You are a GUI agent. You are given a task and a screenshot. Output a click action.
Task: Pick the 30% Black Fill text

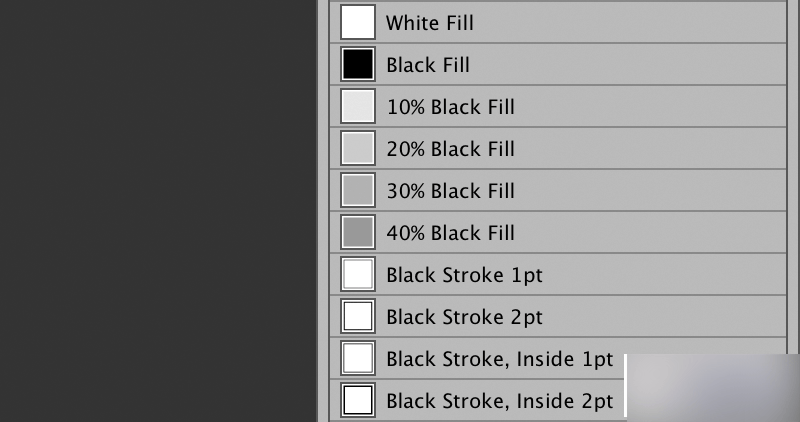(451, 191)
